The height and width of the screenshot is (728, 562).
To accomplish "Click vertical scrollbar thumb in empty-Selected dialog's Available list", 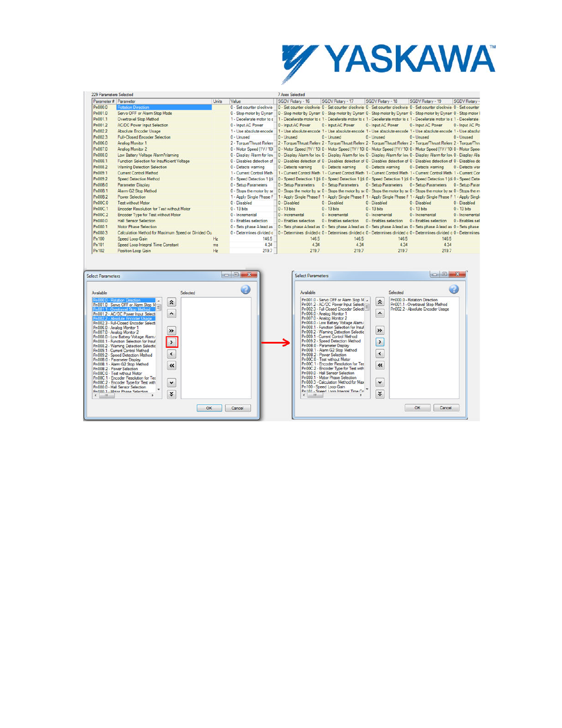I will (158, 308).
